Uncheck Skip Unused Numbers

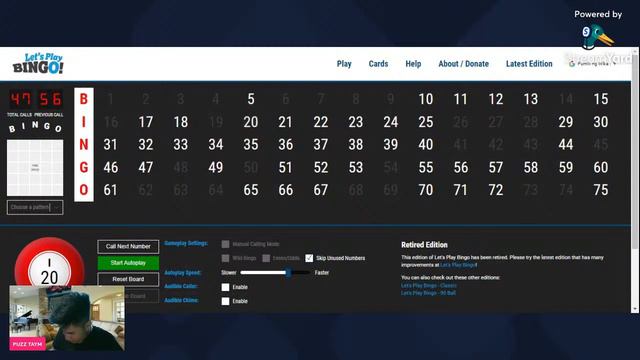309,258
